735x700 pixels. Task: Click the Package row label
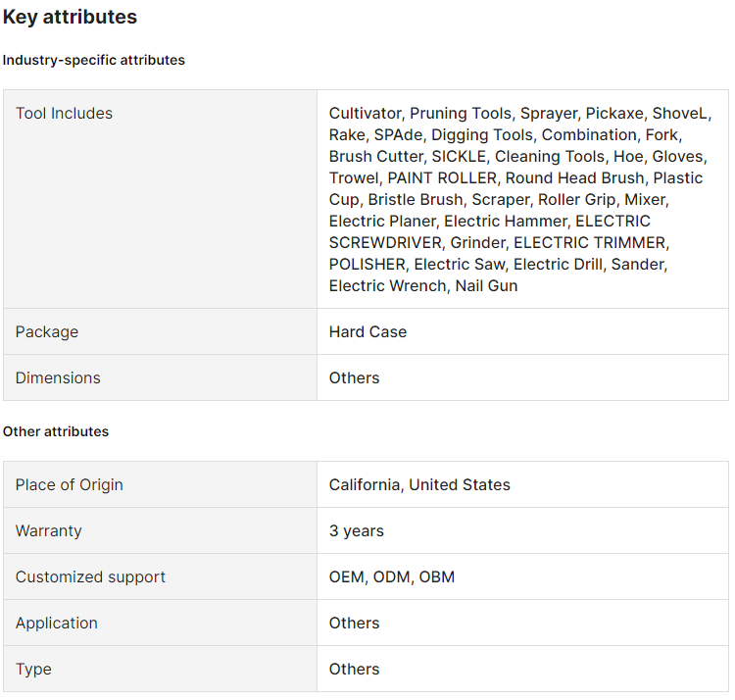[47, 331]
